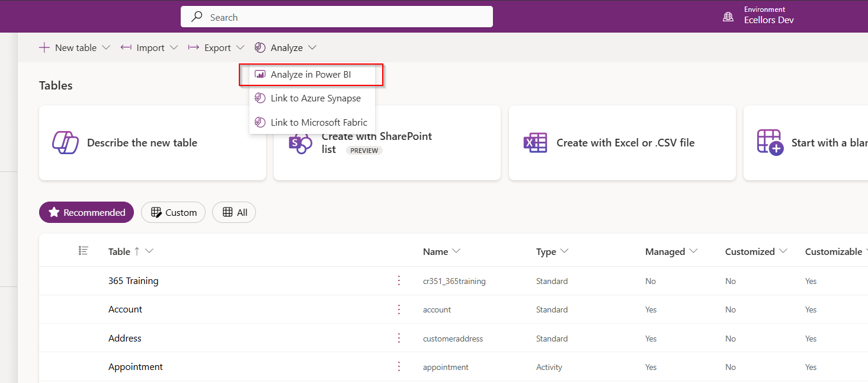The image size is (868, 383).
Task: Click the list view icon in table header
Action: coord(84,251)
